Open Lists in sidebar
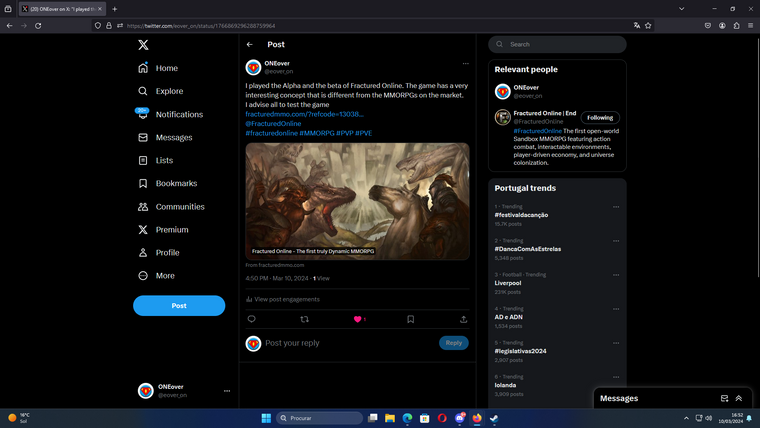Screen dimensions: 760x428 coord(155,160)
